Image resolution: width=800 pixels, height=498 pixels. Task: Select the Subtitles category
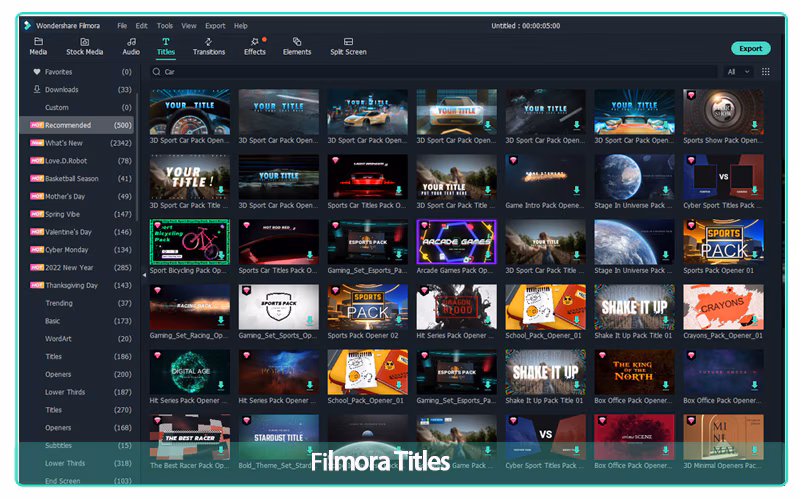coord(78,445)
